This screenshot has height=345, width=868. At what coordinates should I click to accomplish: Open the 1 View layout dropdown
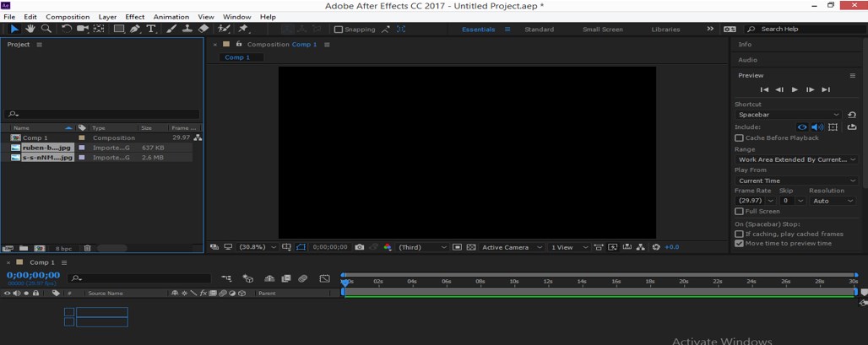click(569, 247)
